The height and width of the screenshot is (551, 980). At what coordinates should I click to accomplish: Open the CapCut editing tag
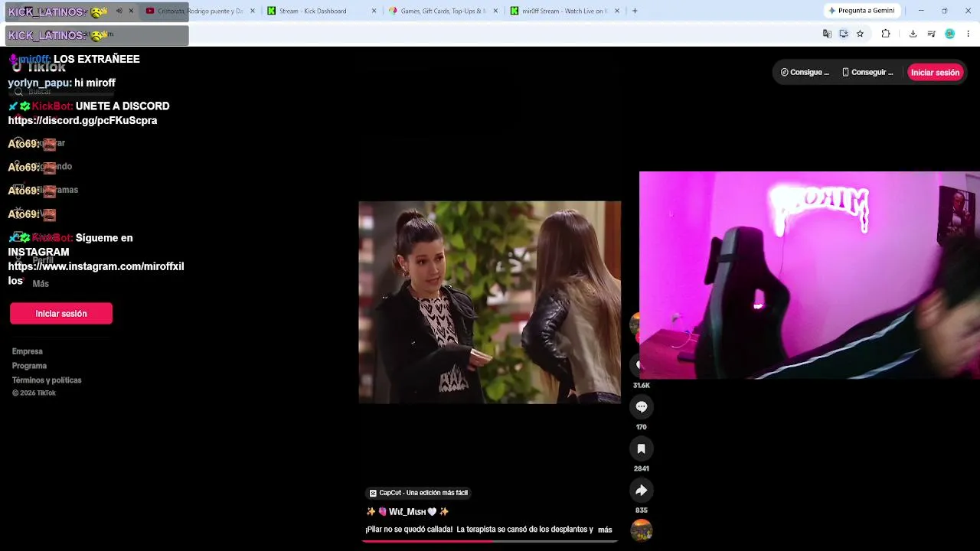(419, 493)
